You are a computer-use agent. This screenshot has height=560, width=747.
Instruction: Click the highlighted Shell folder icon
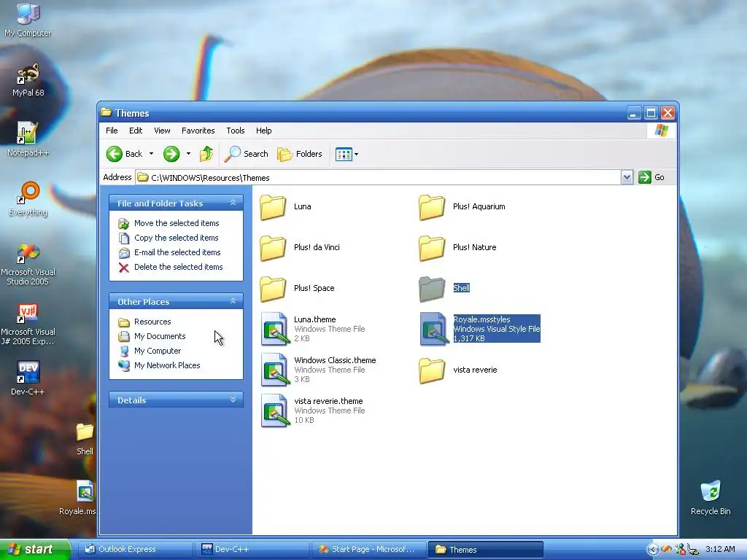click(x=432, y=289)
